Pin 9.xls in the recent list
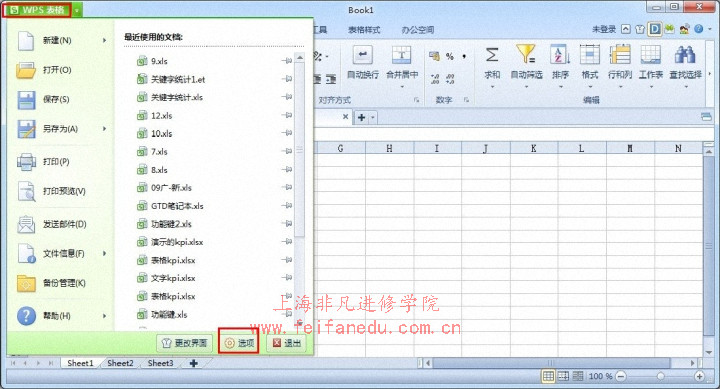The height and width of the screenshot is (389, 720). (x=287, y=61)
